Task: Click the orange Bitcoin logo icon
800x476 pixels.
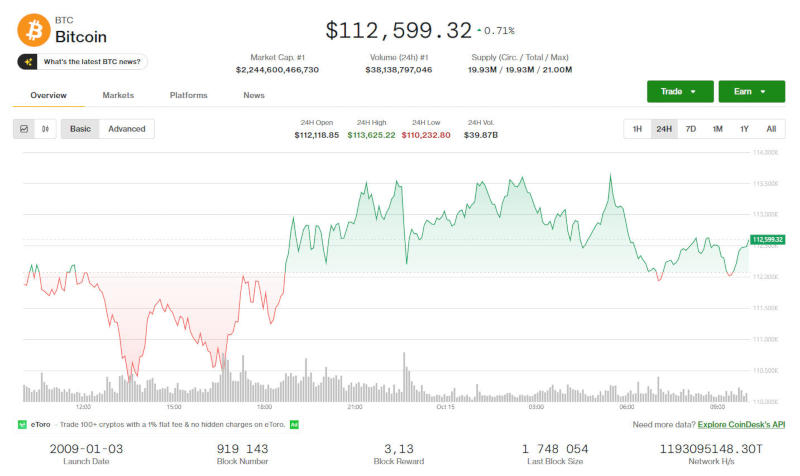Action: (32, 29)
